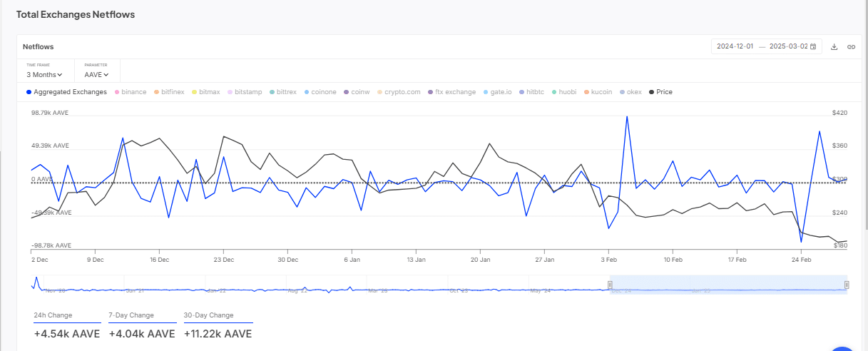This screenshot has width=868, height=351.
Task: Open calendar icon in date range
Action: coord(813,46)
